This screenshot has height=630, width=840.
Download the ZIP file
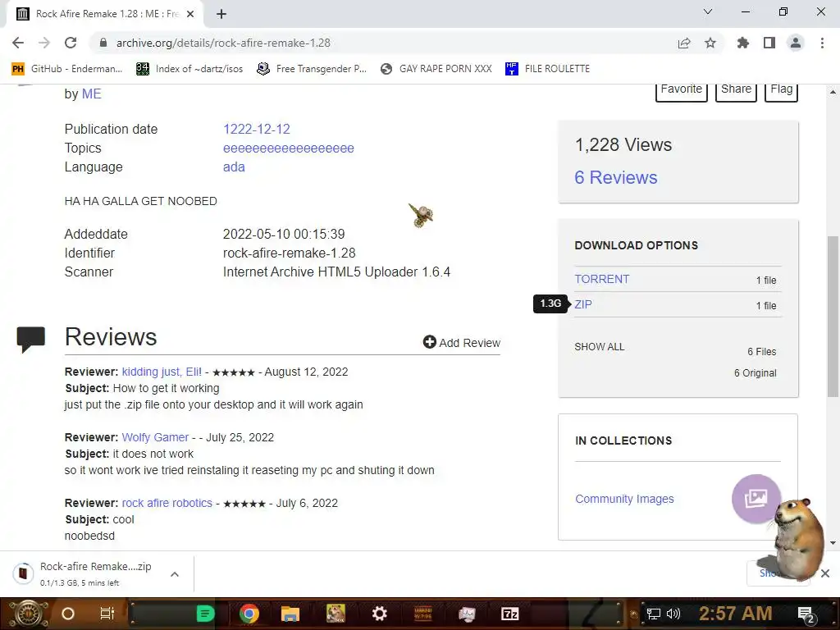[583, 304]
